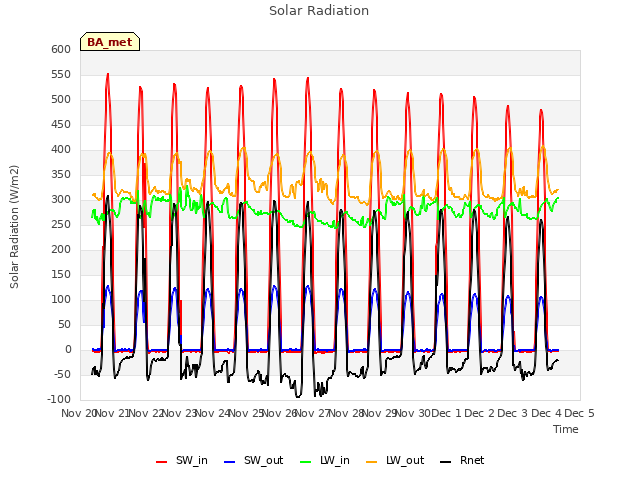The image size is (640, 480).
Task: Click the Solar Radiation (W/m2) y-axis title
Action: (x=14, y=227)
